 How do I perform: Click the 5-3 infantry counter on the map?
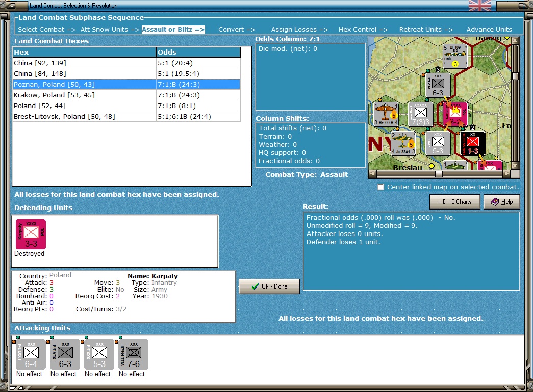click(438, 143)
